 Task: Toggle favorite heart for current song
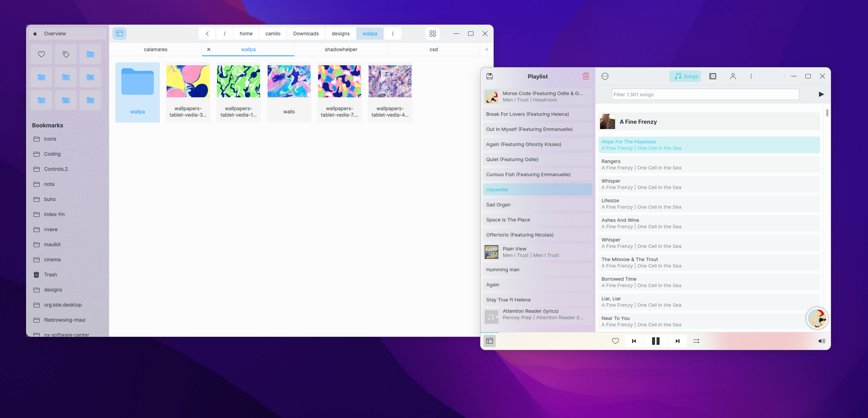(x=615, y=341)
